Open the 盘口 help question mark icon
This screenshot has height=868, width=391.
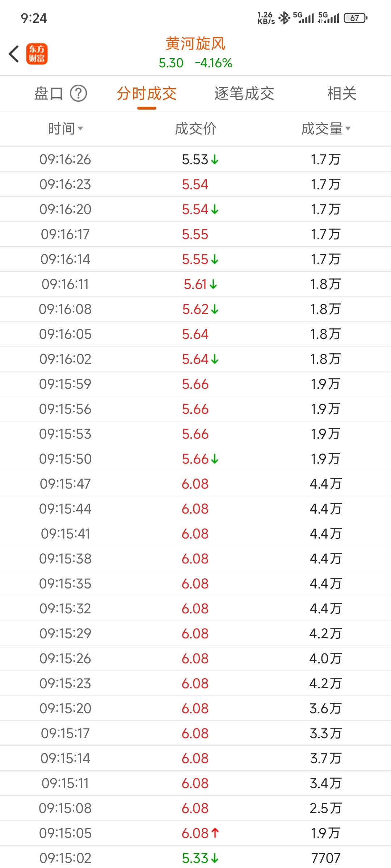click(x=78, y=93)
